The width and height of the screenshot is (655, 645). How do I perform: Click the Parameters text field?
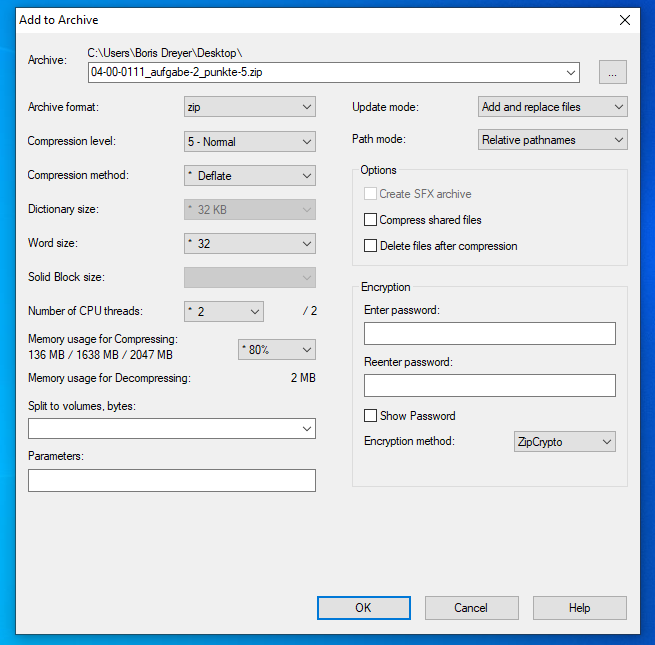(172, 481)
